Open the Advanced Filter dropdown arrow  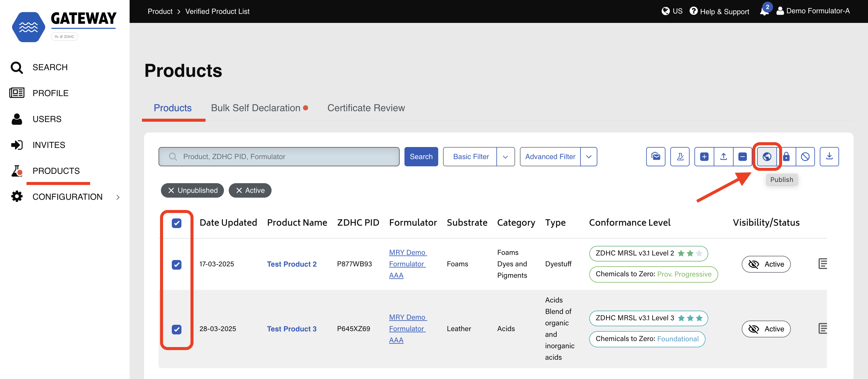click(x=589, y=157)
